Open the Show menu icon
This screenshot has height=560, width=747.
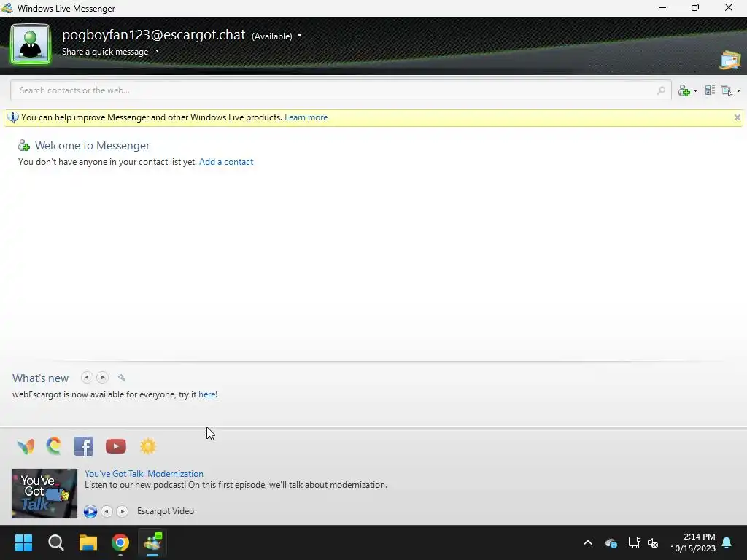pyautogui.click(x=727, y=90)
